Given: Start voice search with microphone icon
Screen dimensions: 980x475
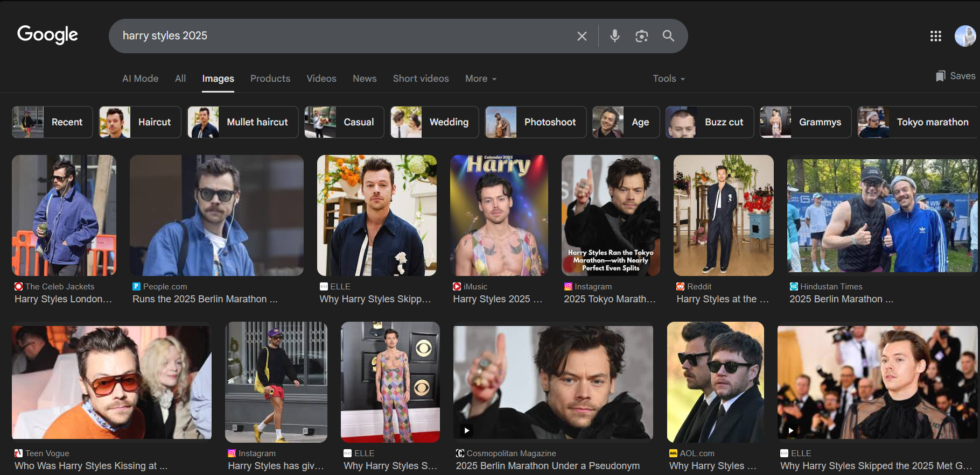Looking at the screenshot, I should tap(614, 36).
